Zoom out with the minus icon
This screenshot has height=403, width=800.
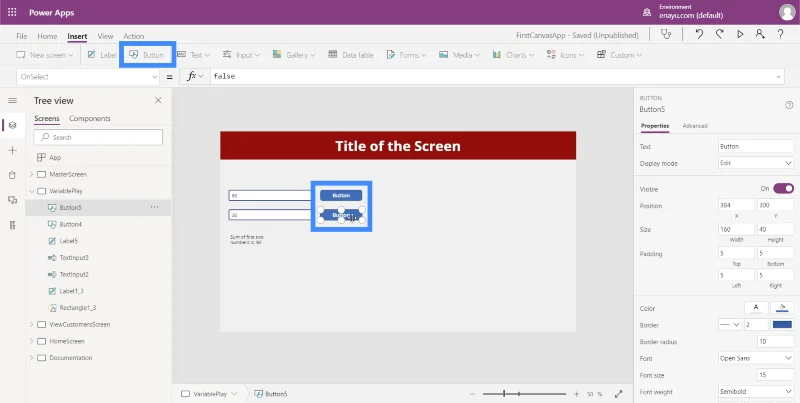472,394
